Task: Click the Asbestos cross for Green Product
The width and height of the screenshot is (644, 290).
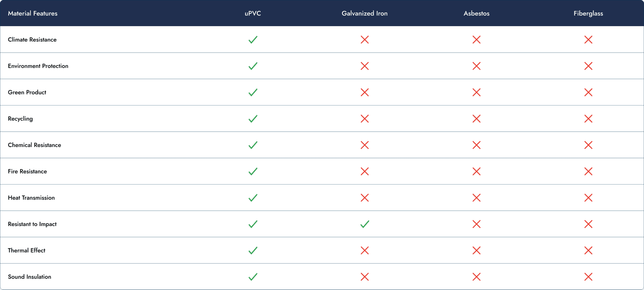Action: [x=476, y=92]
